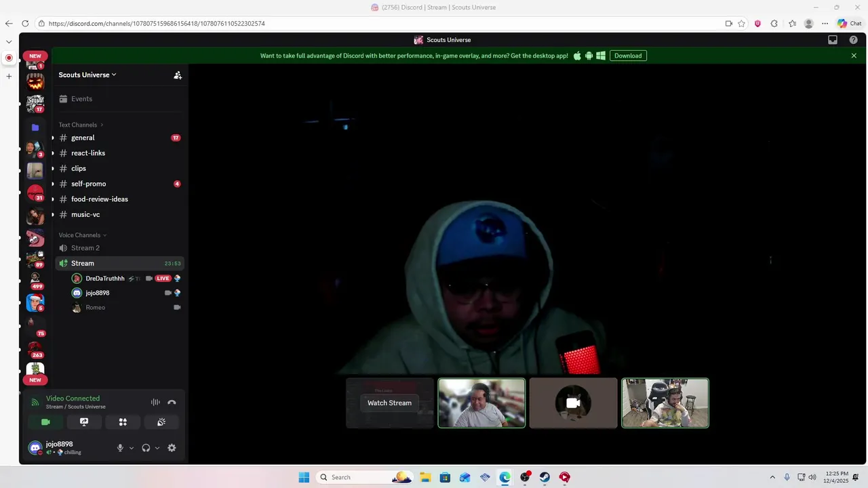
Task: Turn off camera with green camera button
Action: pyautogui.click(x=45, y=422)
